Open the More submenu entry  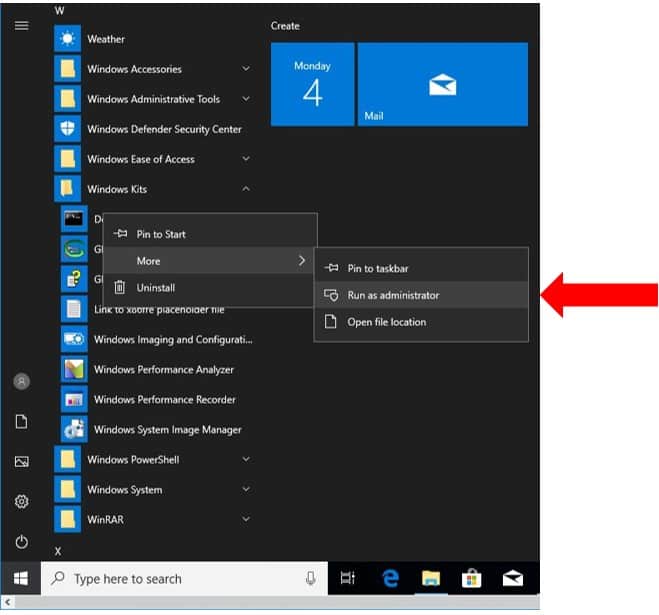(x=210, y=261)
